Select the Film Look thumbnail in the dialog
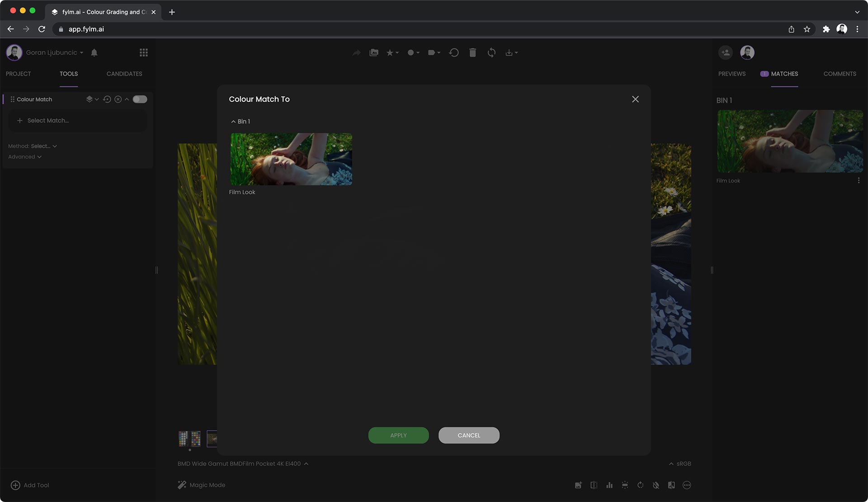 coord(291,159)
